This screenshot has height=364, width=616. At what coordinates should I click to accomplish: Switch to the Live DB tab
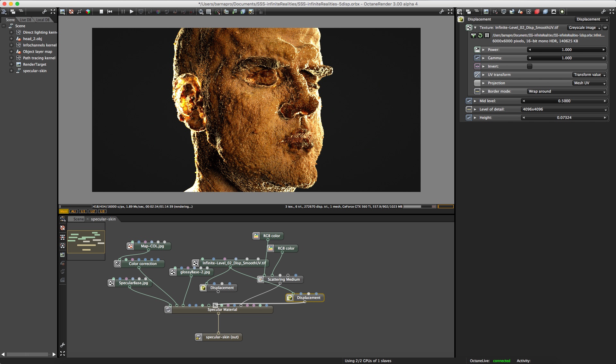click(25, 20)
